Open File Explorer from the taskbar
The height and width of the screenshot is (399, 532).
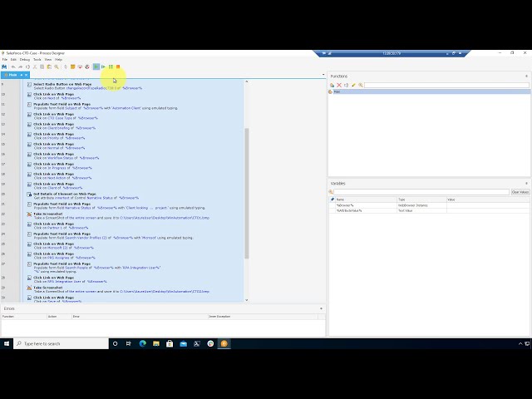pos(156,343)
